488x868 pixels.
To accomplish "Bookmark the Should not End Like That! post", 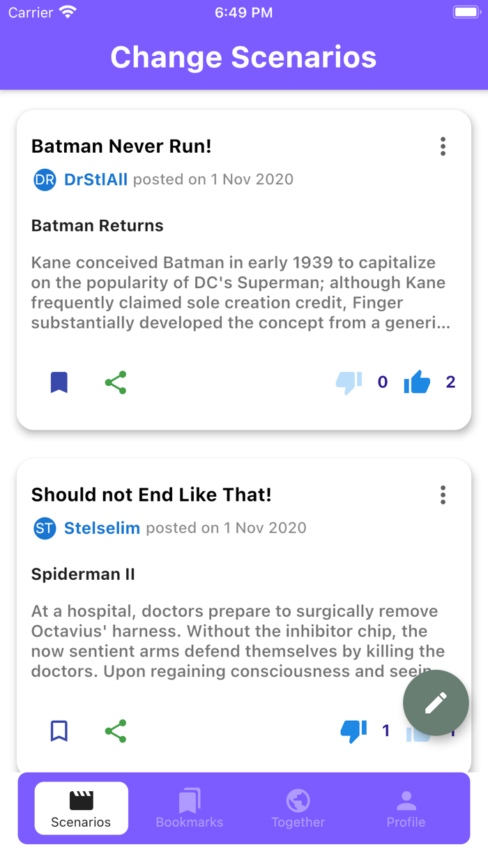I will pyautogui.click(x=59, y=731).
